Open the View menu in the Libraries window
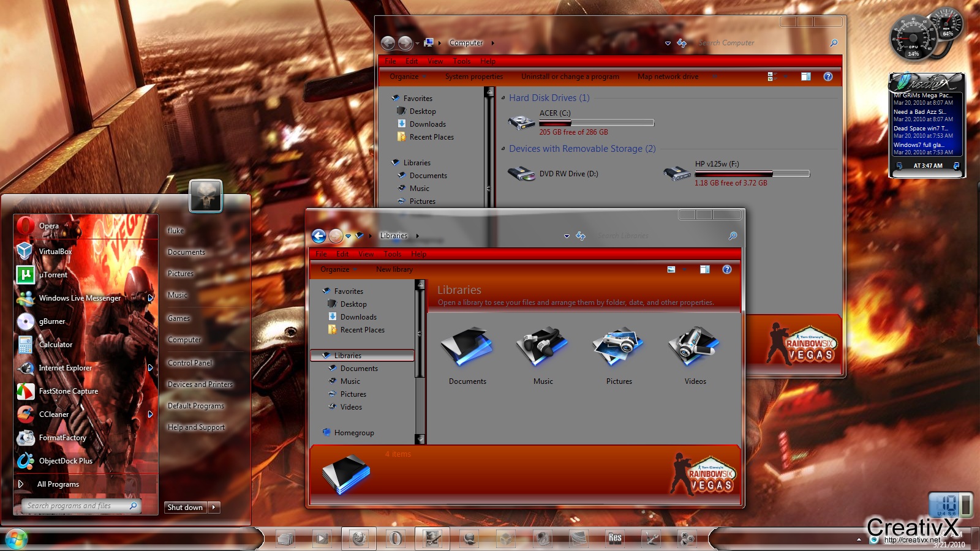Image resolution: width=980 pixels, height=551 pixels. (x=366, y=253)
